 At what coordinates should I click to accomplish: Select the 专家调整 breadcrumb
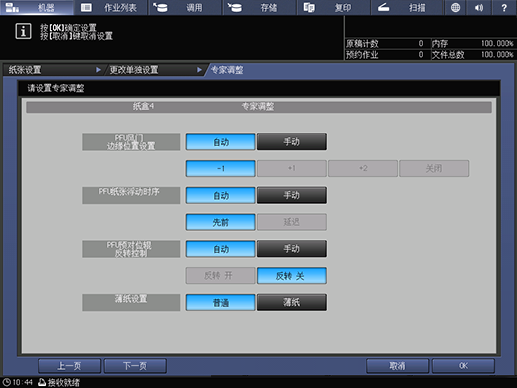227,70
